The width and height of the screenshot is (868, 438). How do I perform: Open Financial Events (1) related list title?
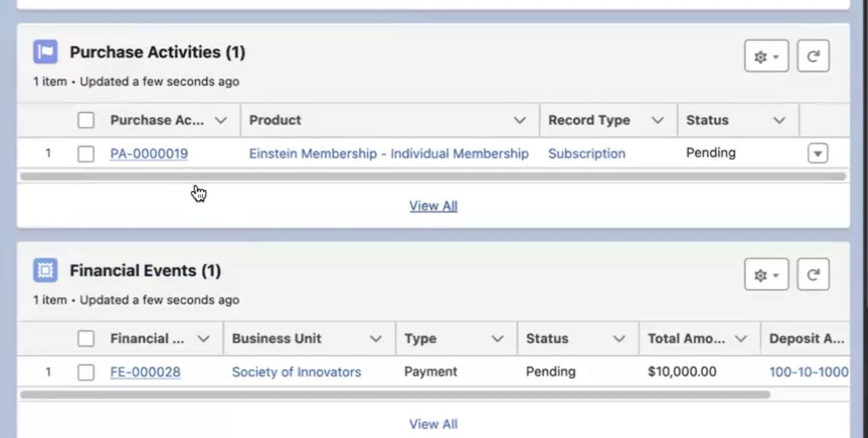[x=146, y=271]
